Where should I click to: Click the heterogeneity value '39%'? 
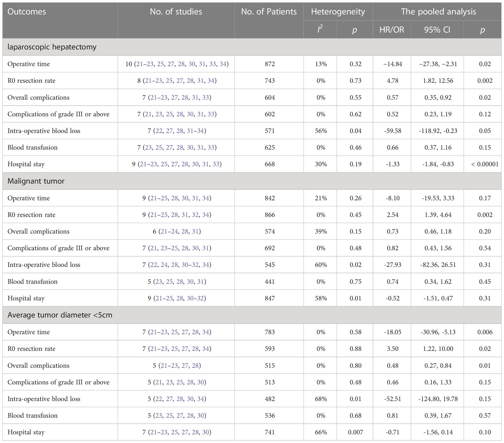pos(321,232)
